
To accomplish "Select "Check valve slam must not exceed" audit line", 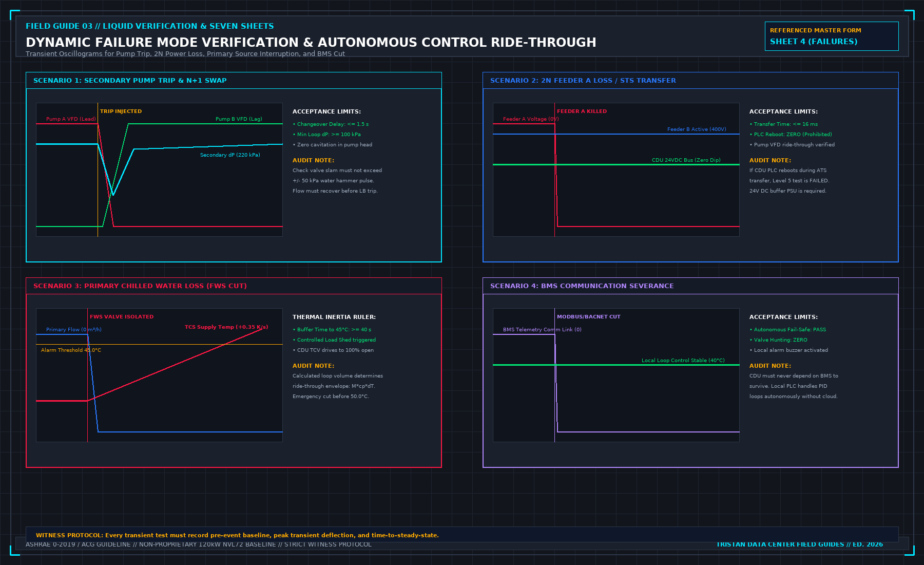I will coord(337,171).
